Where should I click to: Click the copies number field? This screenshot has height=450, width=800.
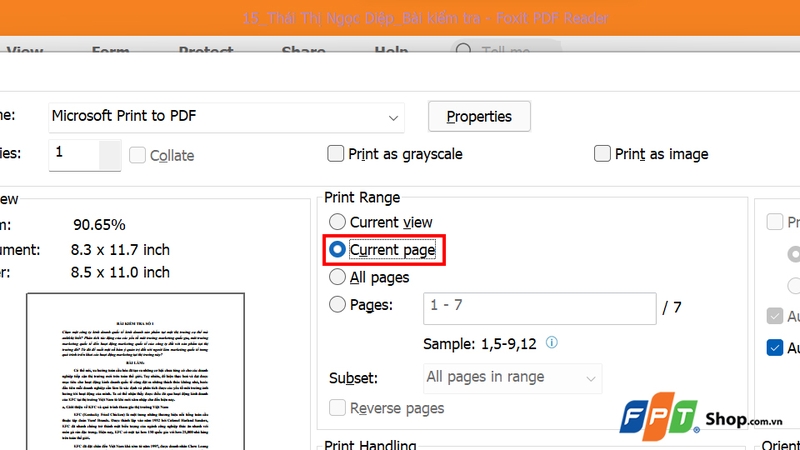74,155
